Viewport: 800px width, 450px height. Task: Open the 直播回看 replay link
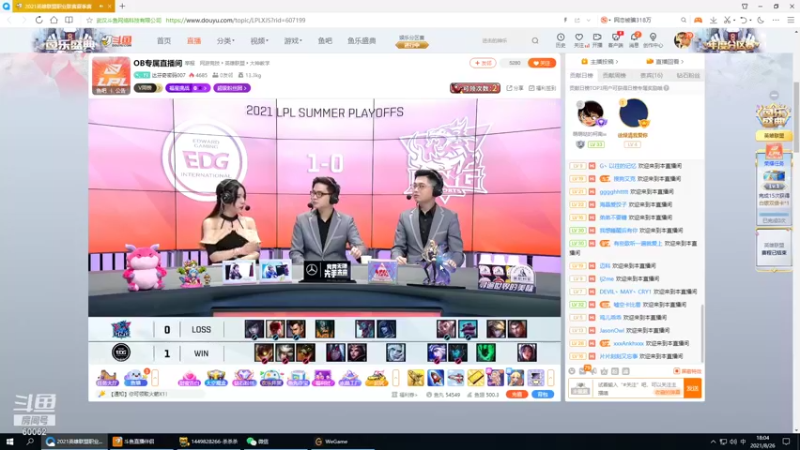click(x=665, y=62)
